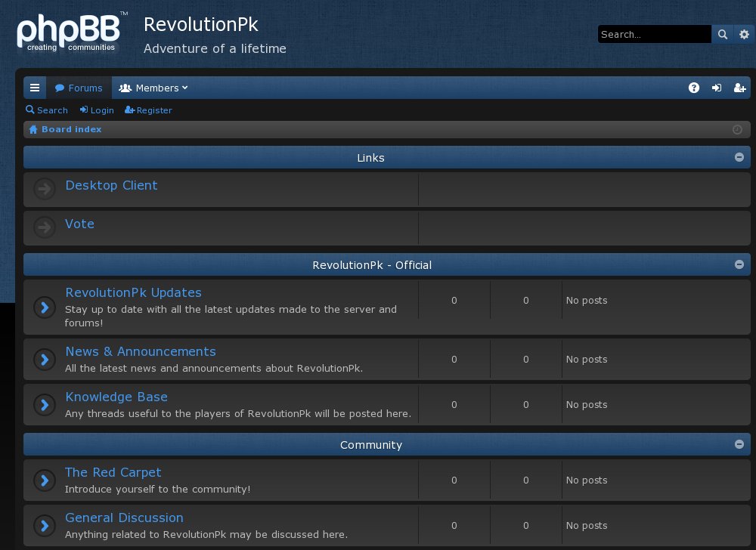The height and width of the screenshot is (550, 756).
Task: Collapse the Community category
Action: click(x=739, y=444)
